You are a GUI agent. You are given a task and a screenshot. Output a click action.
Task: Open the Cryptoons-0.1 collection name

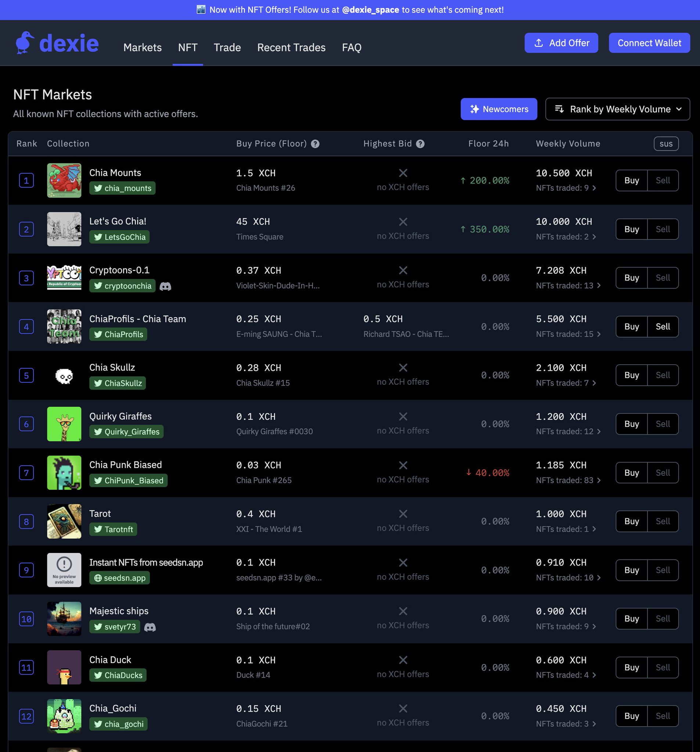pos(119,270)
